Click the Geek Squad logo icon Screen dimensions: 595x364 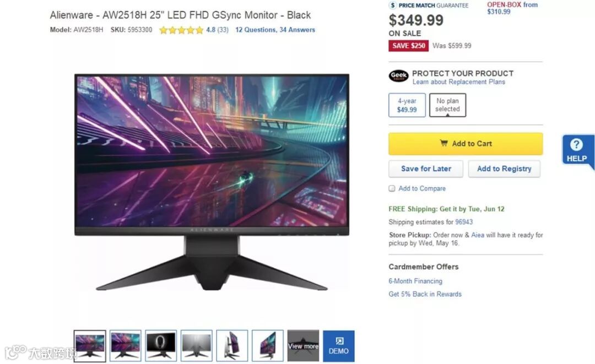pos(398,76)
